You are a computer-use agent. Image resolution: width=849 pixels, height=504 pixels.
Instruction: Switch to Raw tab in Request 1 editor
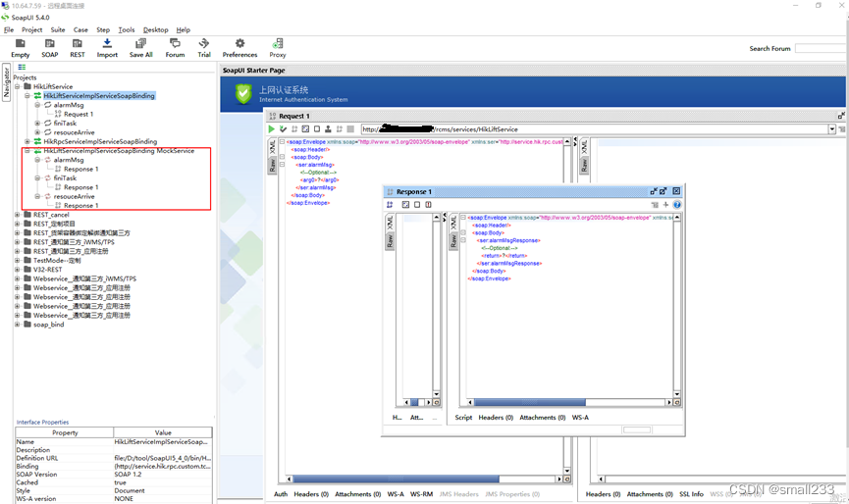click(x=273, y=165)
